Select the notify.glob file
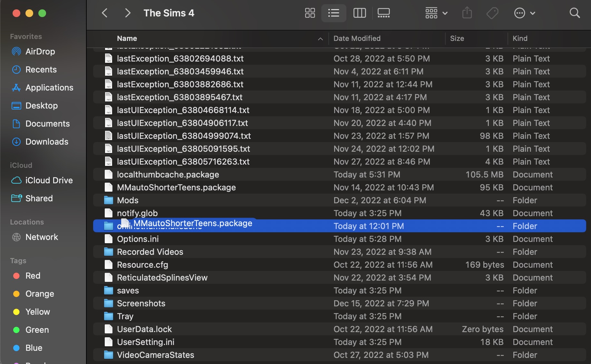This screenshot has height=364, width=591. click(339, 213)
